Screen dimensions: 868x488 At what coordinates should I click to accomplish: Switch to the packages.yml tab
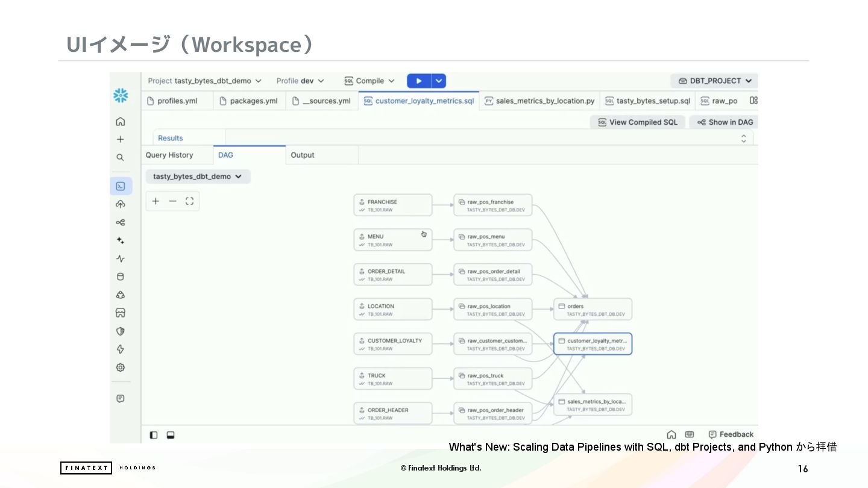pyautogui.click(x=249, y=101)
